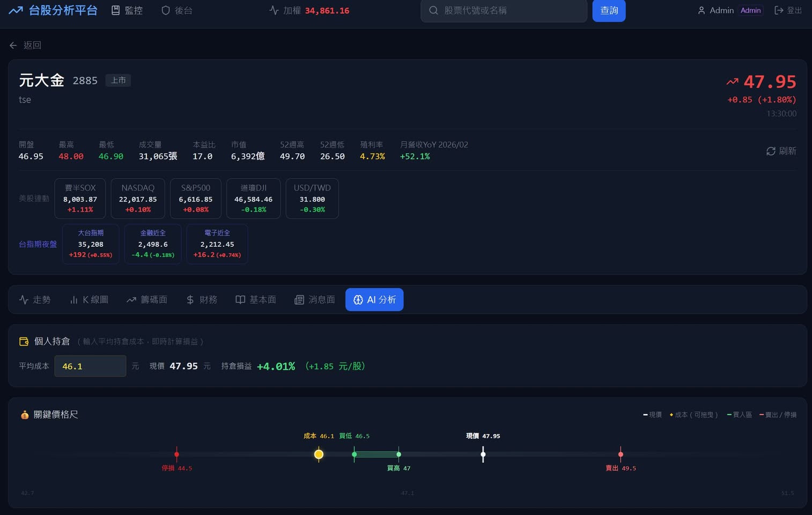Click the red price trend-up icon
This screenshot has width=812, height=515.
(x=732, y=82)
